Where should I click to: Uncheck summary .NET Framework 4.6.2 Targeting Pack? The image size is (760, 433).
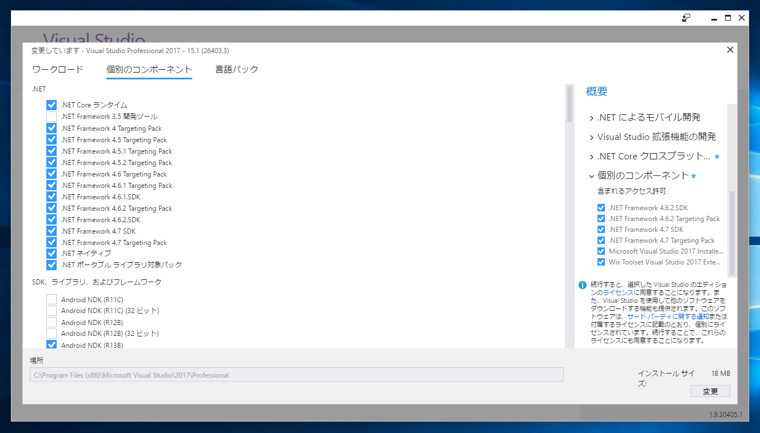point(601,219)
